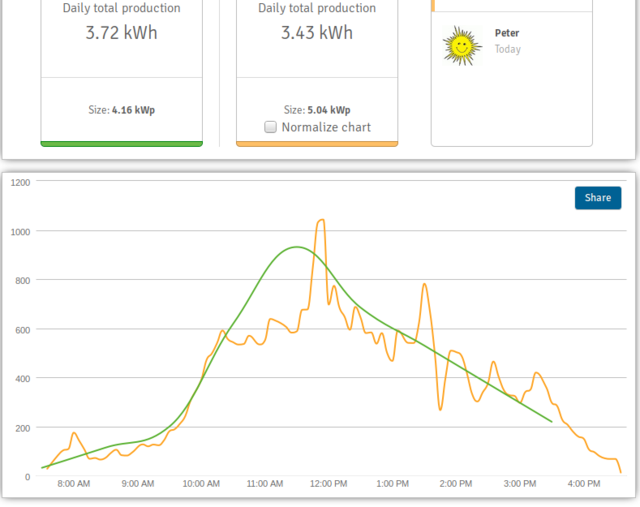
Task: Click the 8:00 AM axis label
Action: 73,484
